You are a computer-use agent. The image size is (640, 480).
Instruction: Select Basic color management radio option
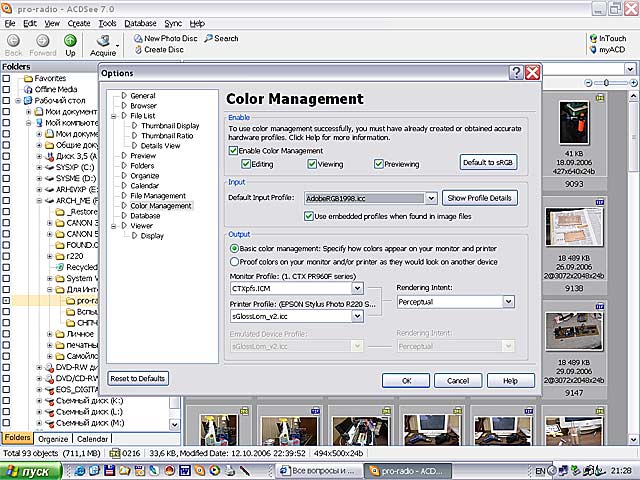click(x=234, y=249)
